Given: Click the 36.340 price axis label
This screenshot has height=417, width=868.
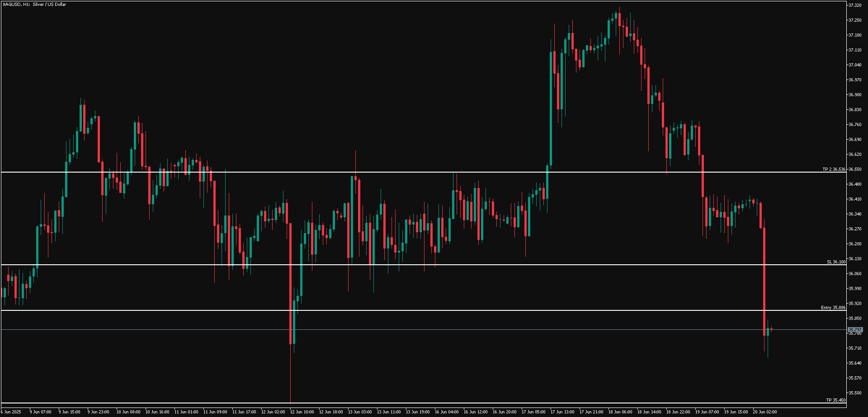Looking at the screenshot, I should coord(855,214).
